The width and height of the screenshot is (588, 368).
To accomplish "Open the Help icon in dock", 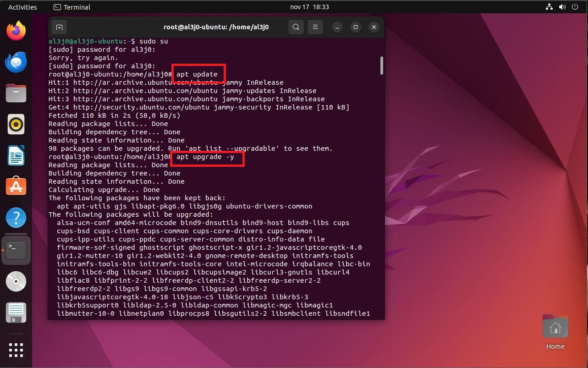I will pyautogui.click(x=16, y=218).
